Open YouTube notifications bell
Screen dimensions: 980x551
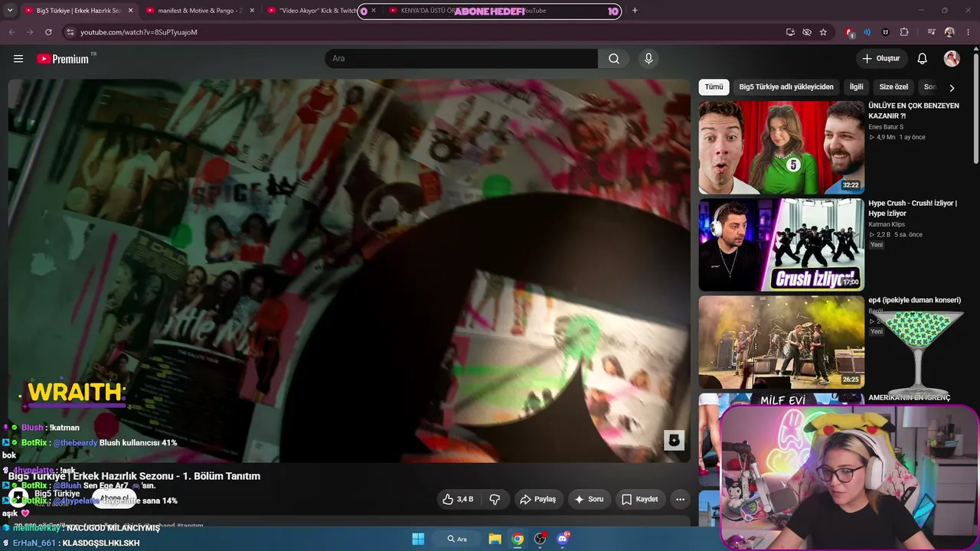[x=923, y=59]
